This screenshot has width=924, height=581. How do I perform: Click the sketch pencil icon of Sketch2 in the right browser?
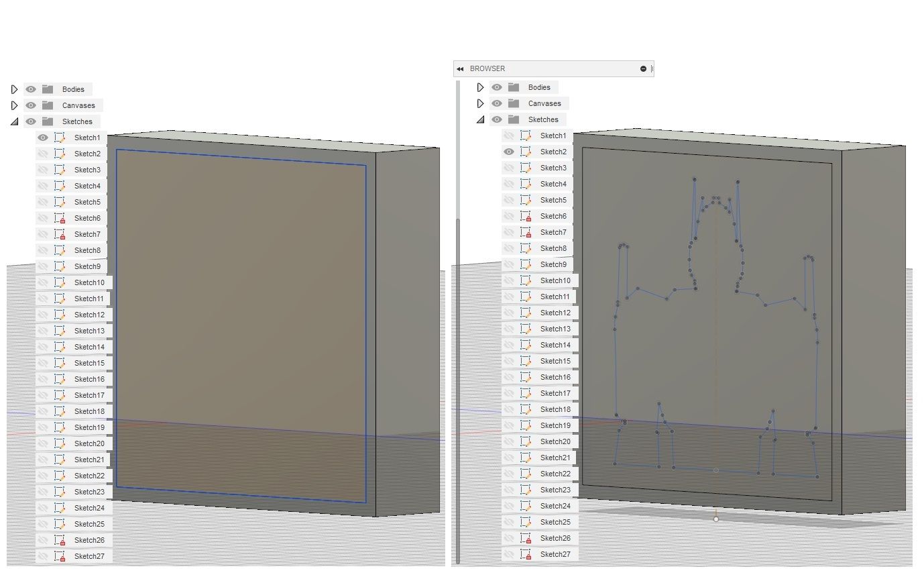526,152
